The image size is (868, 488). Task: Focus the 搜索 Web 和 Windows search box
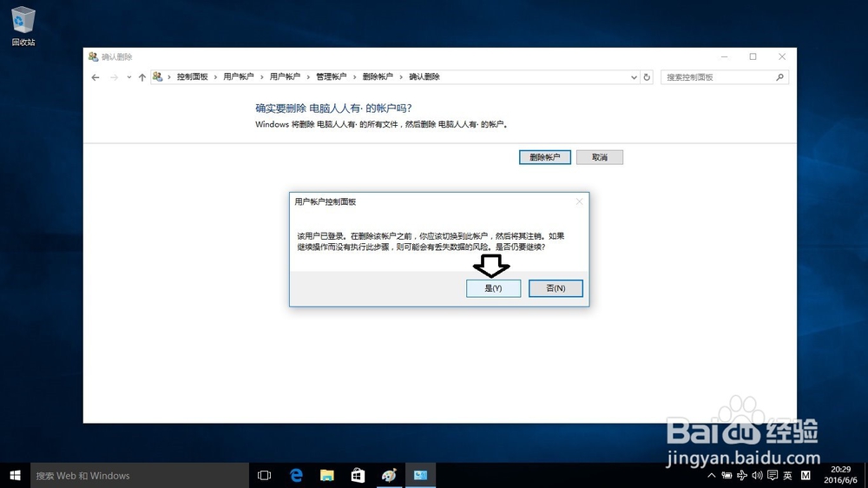140,475
